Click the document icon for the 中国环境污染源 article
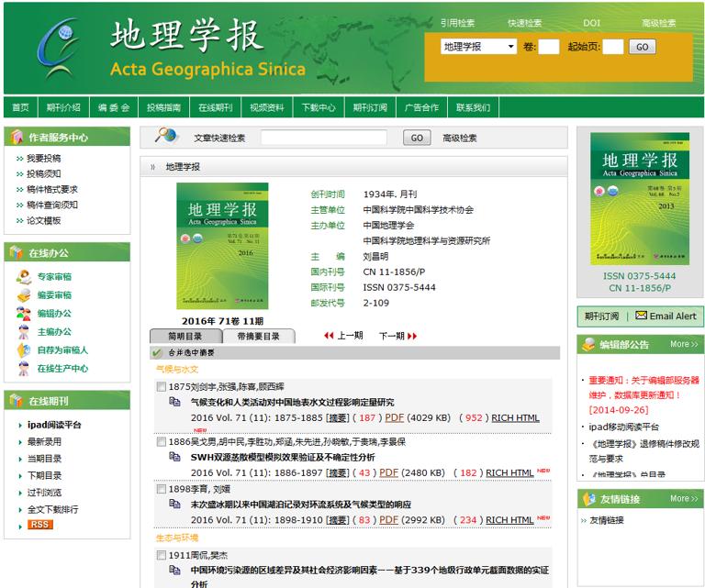 174,570
